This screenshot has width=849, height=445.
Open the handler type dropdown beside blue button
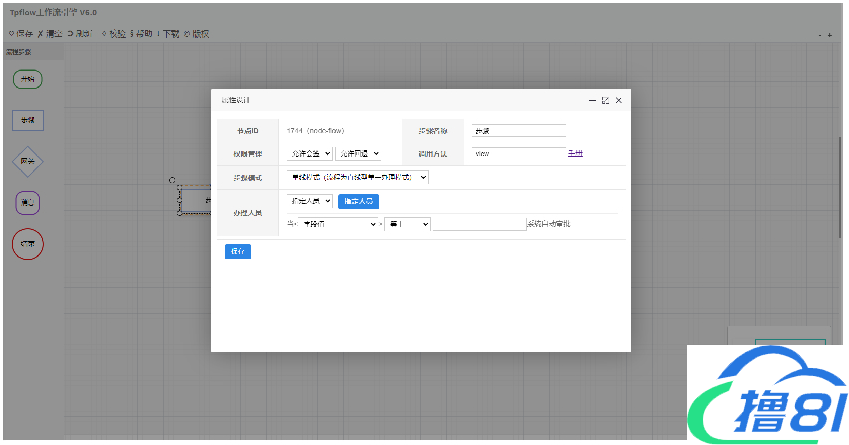(x=309, y=201)
